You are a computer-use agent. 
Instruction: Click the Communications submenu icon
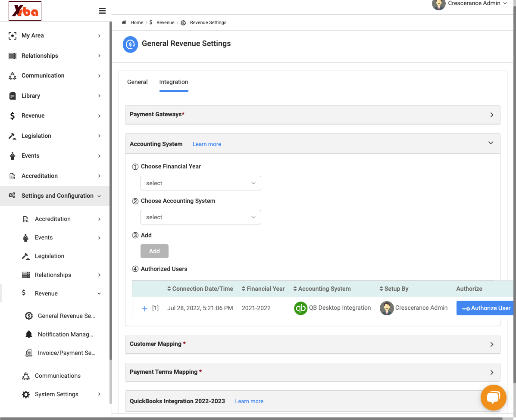26,376
